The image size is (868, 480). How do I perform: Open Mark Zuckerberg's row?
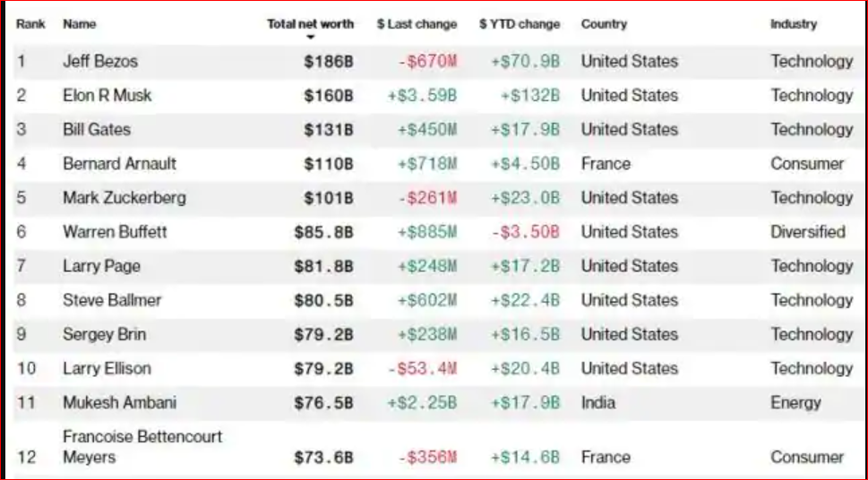[125, 198]
